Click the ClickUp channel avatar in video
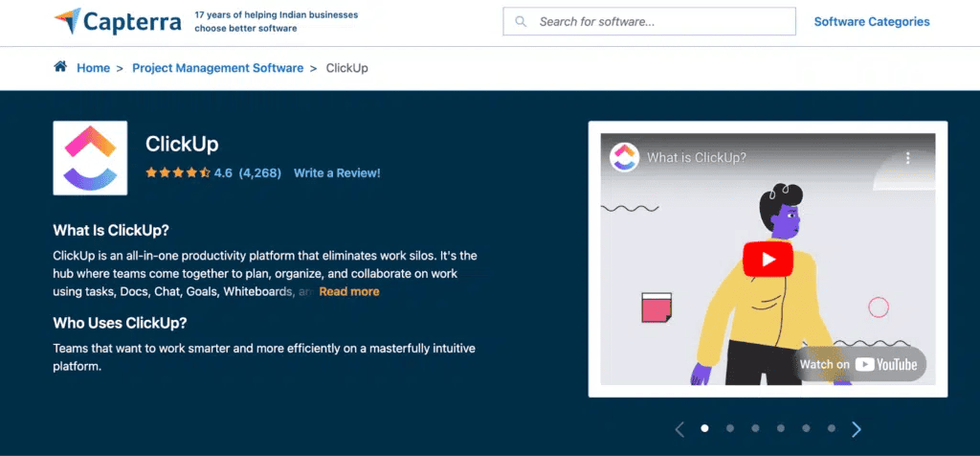Viewport: 980px width, 456px height. tap(624, 157)
